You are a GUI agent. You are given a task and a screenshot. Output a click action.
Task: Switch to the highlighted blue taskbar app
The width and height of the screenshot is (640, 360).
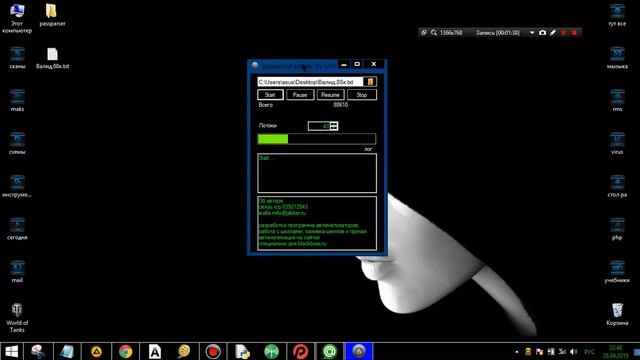(x=359, y=351)
